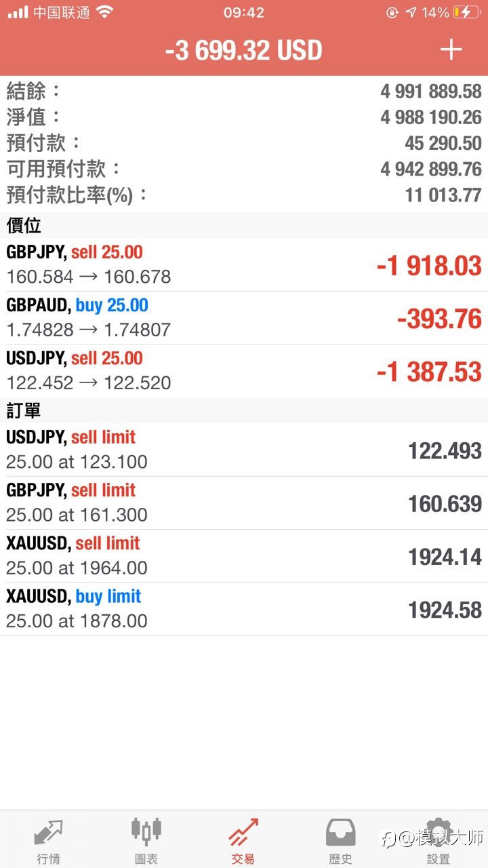Viewport: 488px width, 868px height.
Task: Open the 歷史 history inbox icon
Action: pyautogui.click(x=341, y=833)
